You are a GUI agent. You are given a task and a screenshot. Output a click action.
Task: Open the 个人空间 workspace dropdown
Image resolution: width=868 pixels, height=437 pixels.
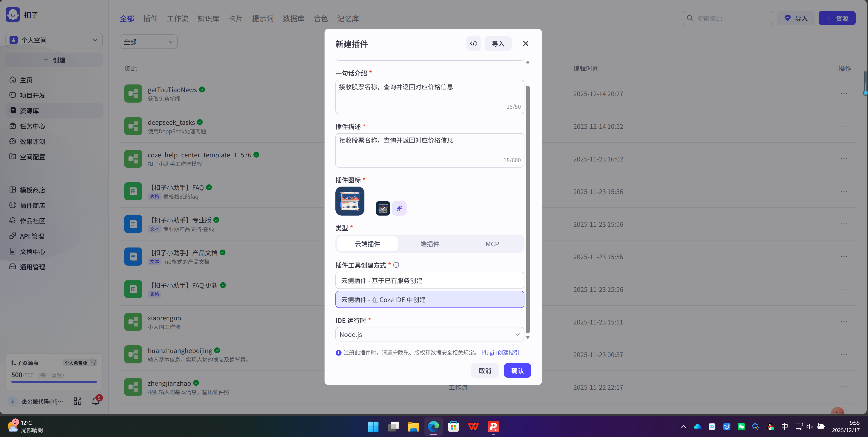tap(54, 40)
